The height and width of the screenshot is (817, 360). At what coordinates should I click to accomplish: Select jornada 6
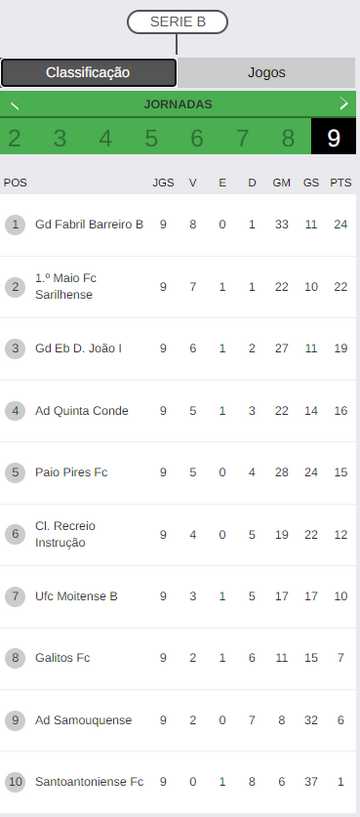196,139
